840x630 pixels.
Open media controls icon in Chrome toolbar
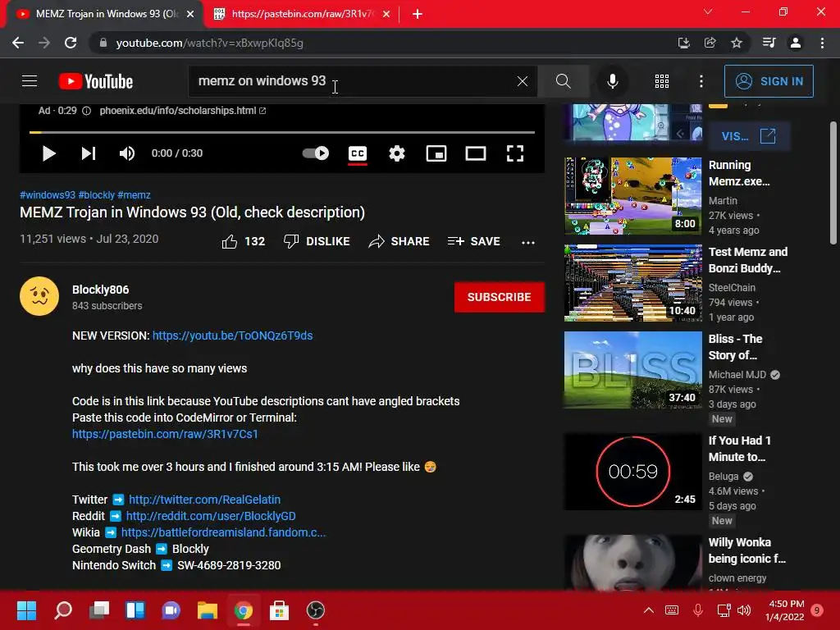point(769,43)
